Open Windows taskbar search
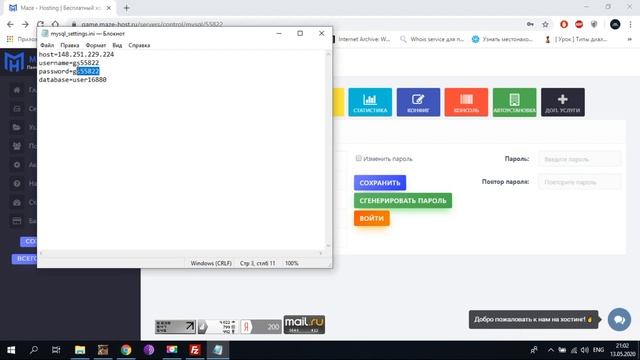Viewport: 640px width, 360px height. 33,350
